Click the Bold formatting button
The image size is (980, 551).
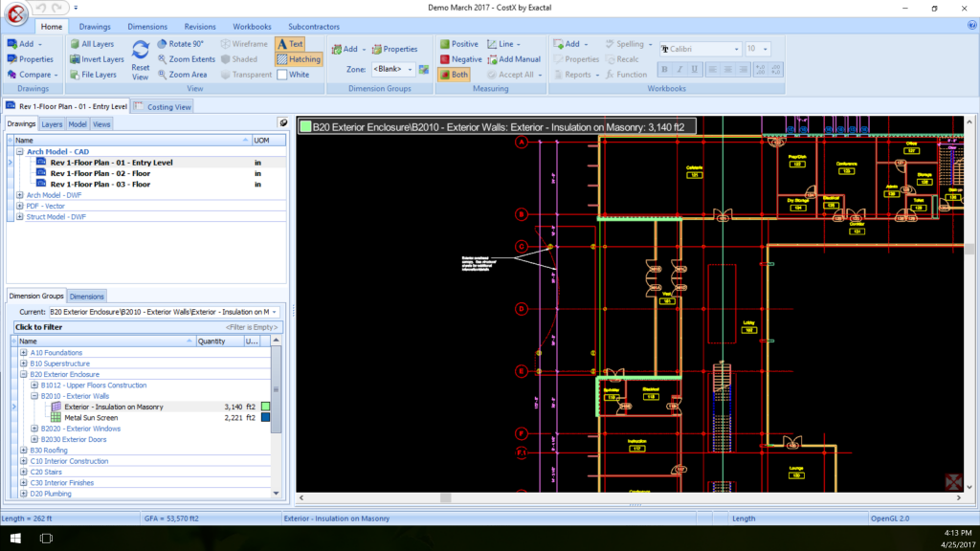[x=664, y=69]
